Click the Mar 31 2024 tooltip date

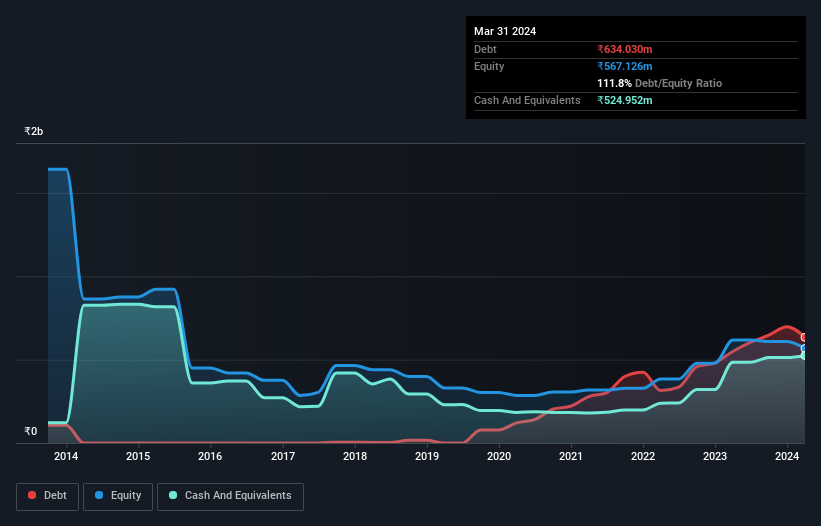tap(505, 31)
